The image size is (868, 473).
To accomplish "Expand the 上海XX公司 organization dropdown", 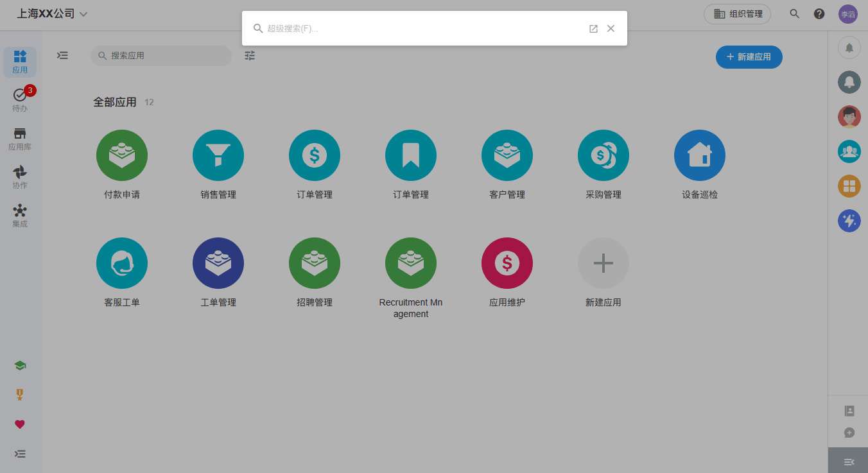I will point(83,14).
